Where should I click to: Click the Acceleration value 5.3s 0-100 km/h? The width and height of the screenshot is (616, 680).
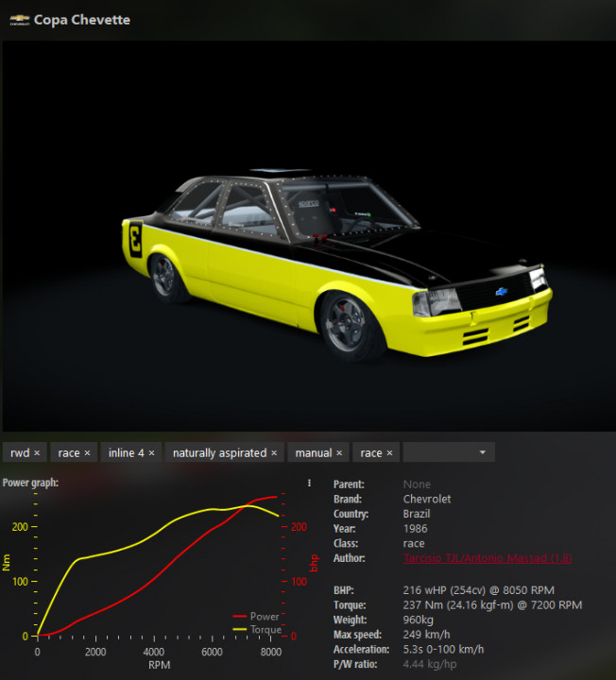[443, 649]
